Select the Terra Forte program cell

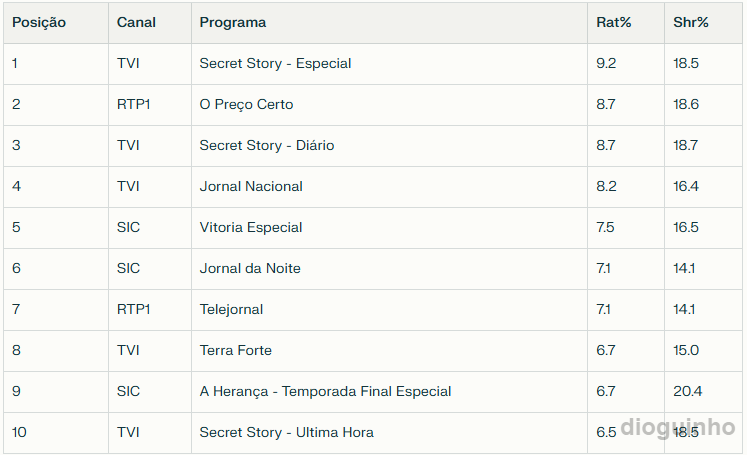pyautogui.click(x=235, y=350)
